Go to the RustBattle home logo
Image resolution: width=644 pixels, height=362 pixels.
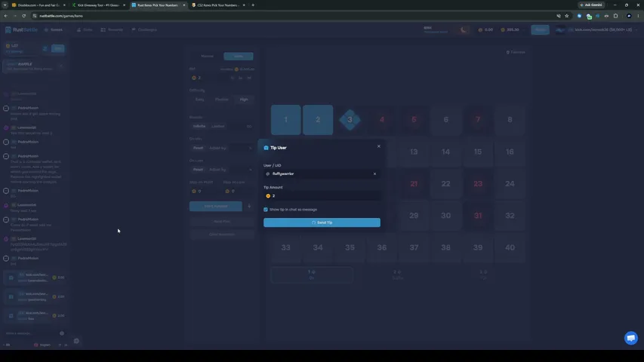click(x=21, y=29)
